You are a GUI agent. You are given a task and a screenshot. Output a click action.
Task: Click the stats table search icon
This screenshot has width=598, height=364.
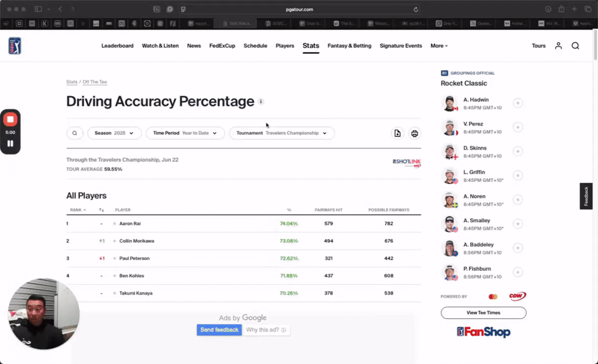click(75, 133)
